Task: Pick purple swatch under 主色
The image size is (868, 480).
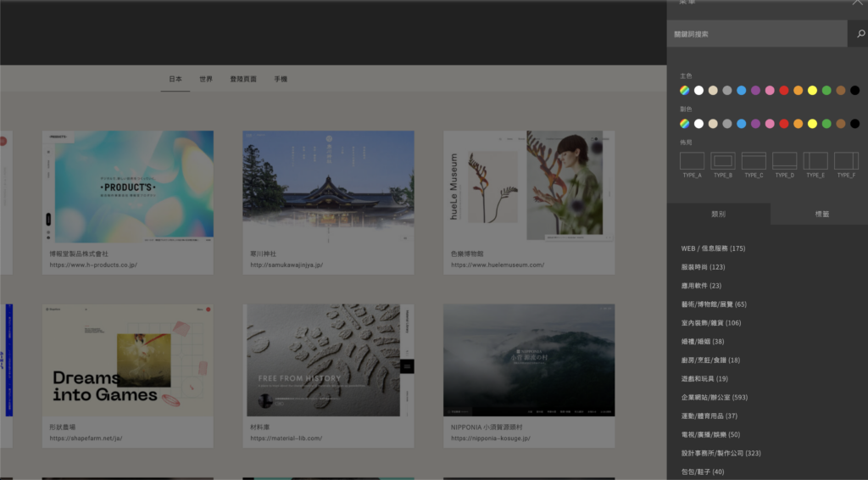Action: tap(755, 90)
